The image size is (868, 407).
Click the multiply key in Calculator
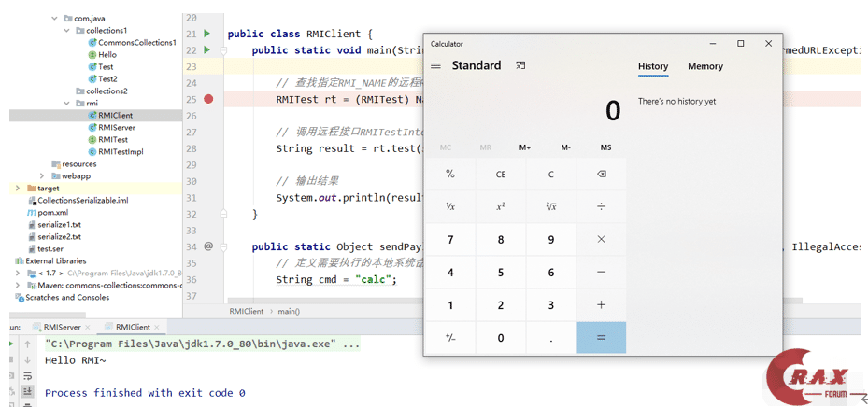coord(602,240)
